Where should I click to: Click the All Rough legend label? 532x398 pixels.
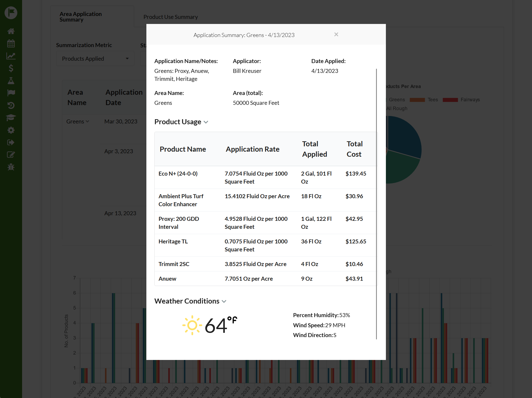[397, 108]
